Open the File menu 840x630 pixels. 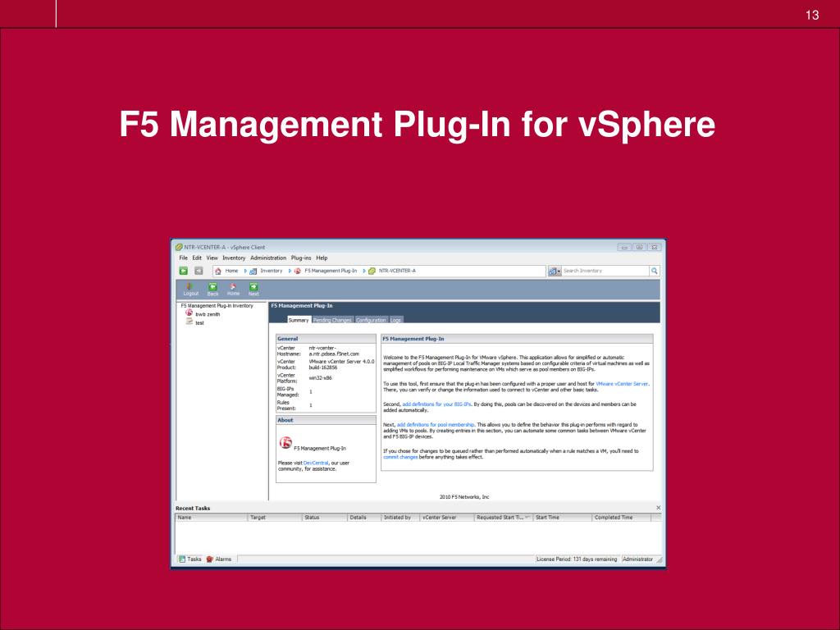[x=183, y=258]
